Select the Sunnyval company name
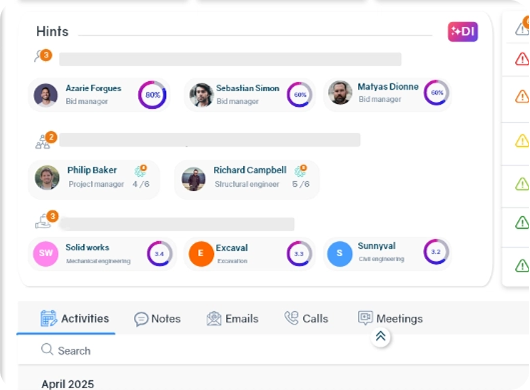The width and height of the screenshot is (530, 390). coord(377,246)
